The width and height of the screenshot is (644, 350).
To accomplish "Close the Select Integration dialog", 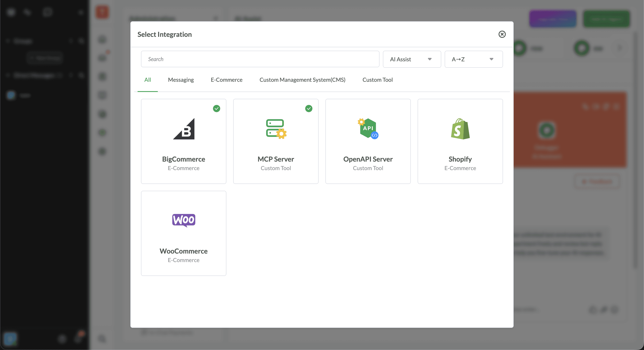I will coord(502,34).
